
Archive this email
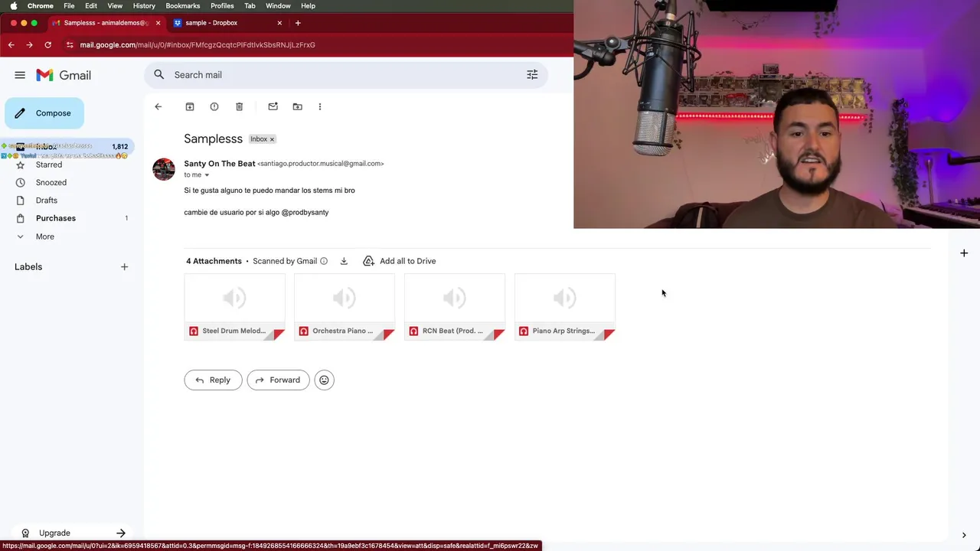[190, 106]
